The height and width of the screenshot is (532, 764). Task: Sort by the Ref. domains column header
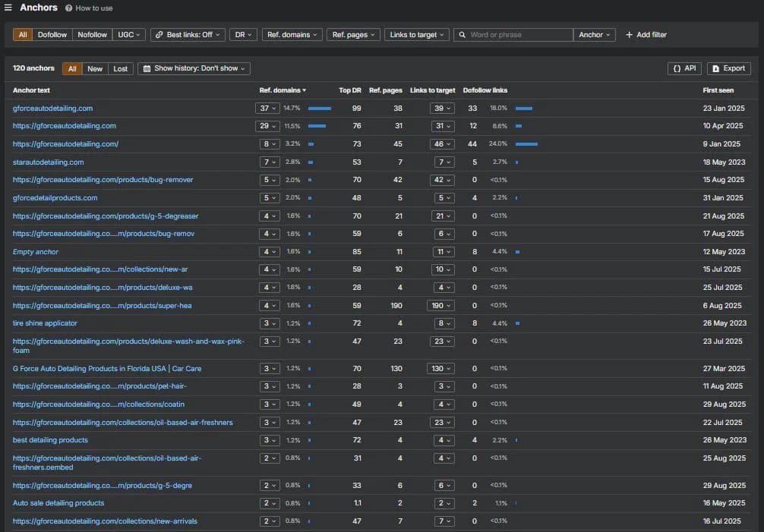tap(283, 90)
